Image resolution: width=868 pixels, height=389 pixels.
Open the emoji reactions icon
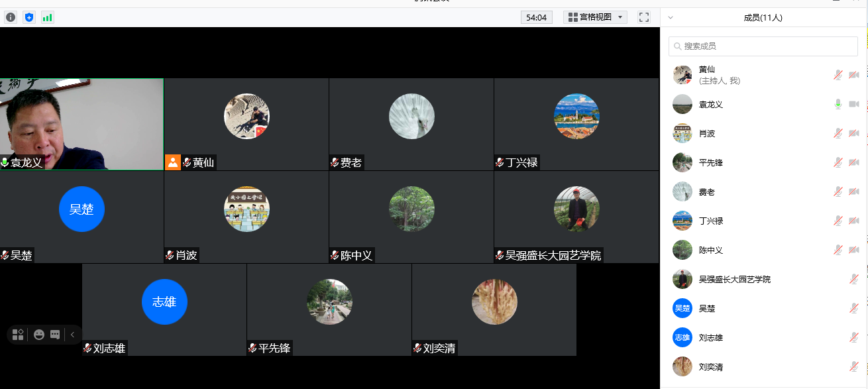point(39,335)
